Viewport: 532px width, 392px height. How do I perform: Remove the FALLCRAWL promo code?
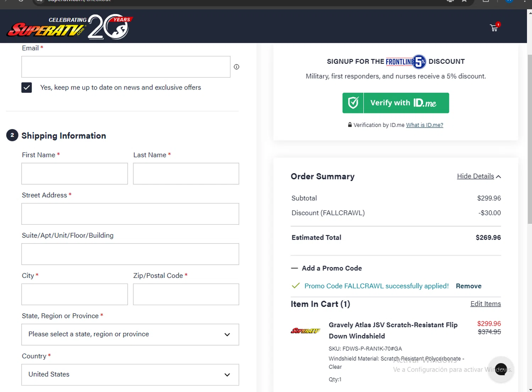coord(469,286)
